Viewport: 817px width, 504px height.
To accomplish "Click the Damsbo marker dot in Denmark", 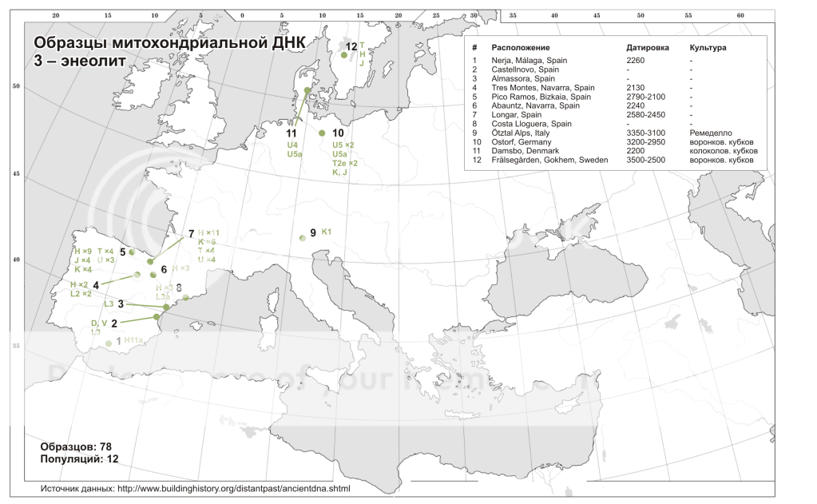I will tap(308, 91).
